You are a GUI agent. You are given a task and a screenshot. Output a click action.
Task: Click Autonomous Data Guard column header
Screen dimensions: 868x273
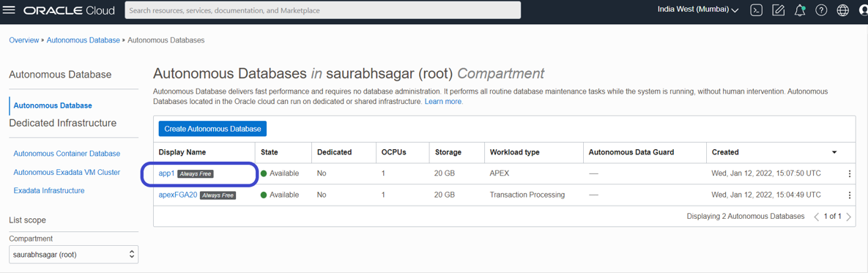tap(631, 152)
